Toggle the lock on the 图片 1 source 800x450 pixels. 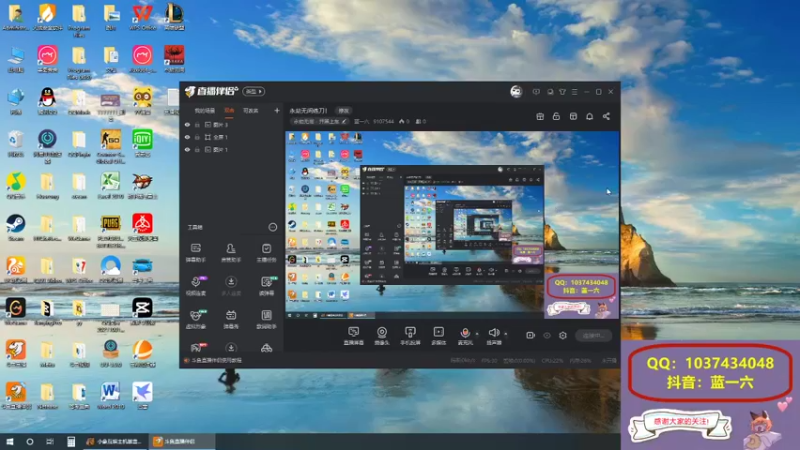point(197,149)
